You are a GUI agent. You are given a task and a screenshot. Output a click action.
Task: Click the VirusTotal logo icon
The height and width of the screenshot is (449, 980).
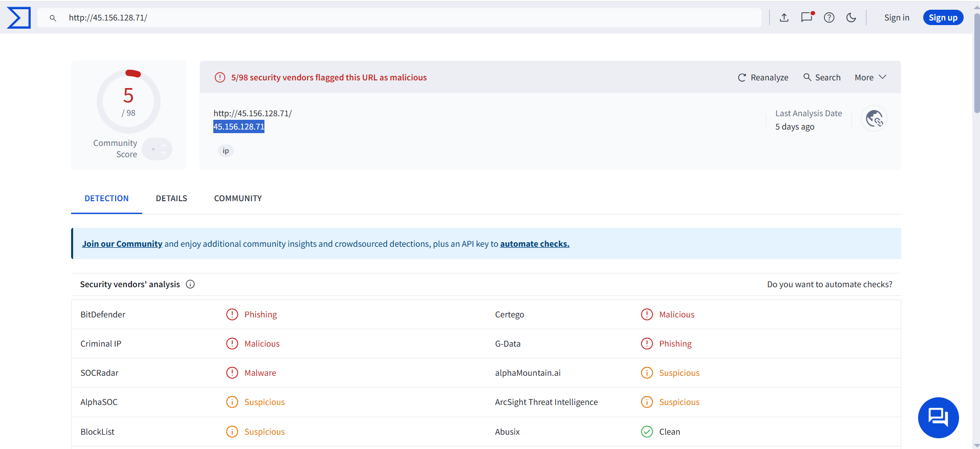19,17
